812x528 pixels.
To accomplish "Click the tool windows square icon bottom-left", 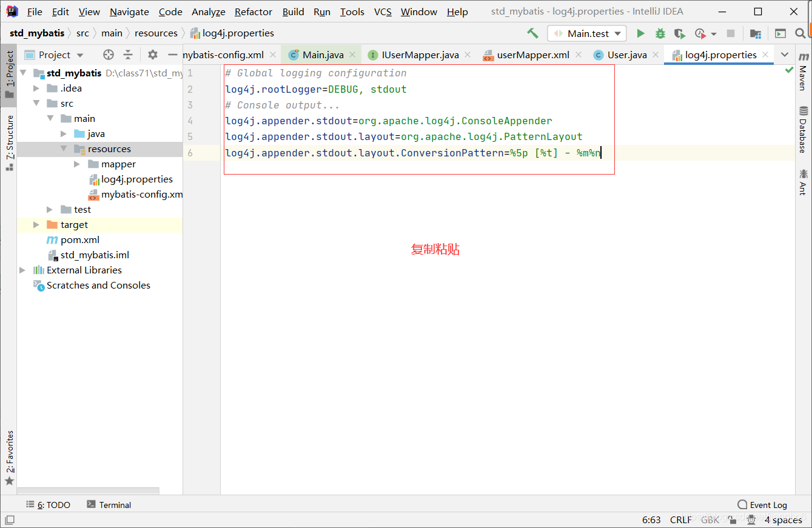I will (10, 520).
